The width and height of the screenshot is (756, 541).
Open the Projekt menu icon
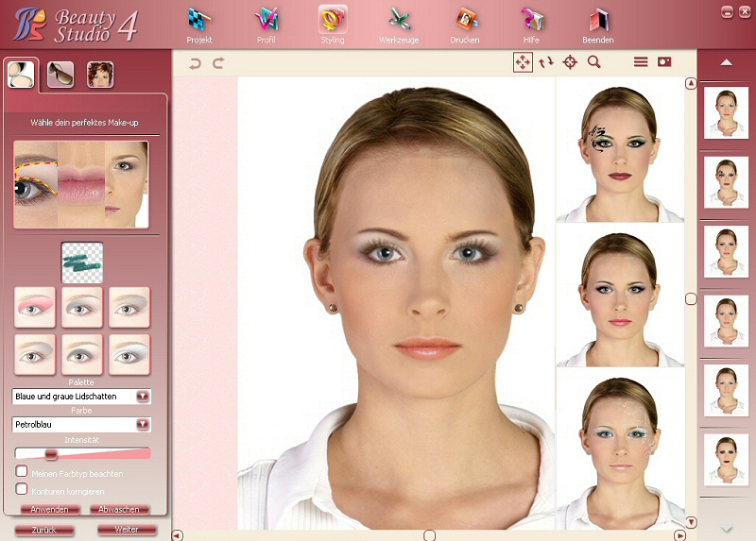tap(198, 21)
